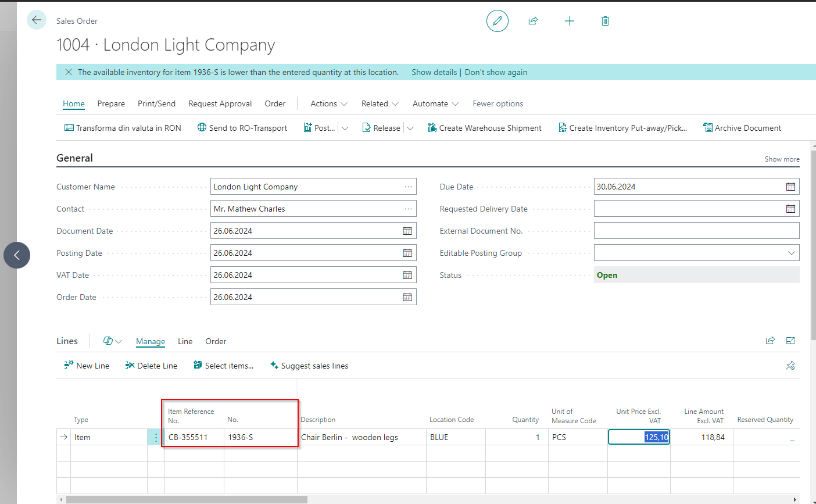Go back using the arrow beside Sales Order

point(37,20)
